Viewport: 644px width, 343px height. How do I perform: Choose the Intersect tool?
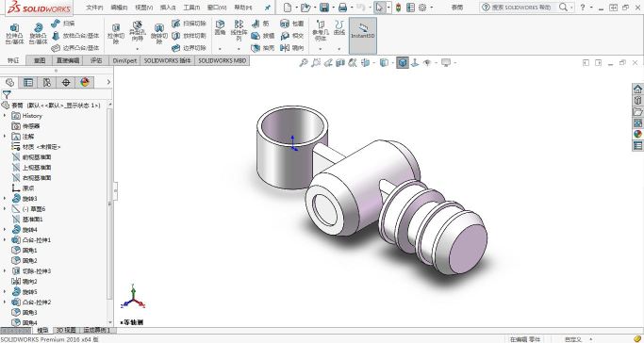tap(292, 36)
